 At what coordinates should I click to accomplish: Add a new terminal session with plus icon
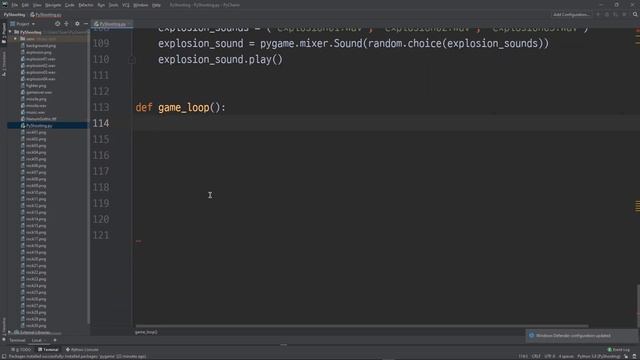pos(55,340)
